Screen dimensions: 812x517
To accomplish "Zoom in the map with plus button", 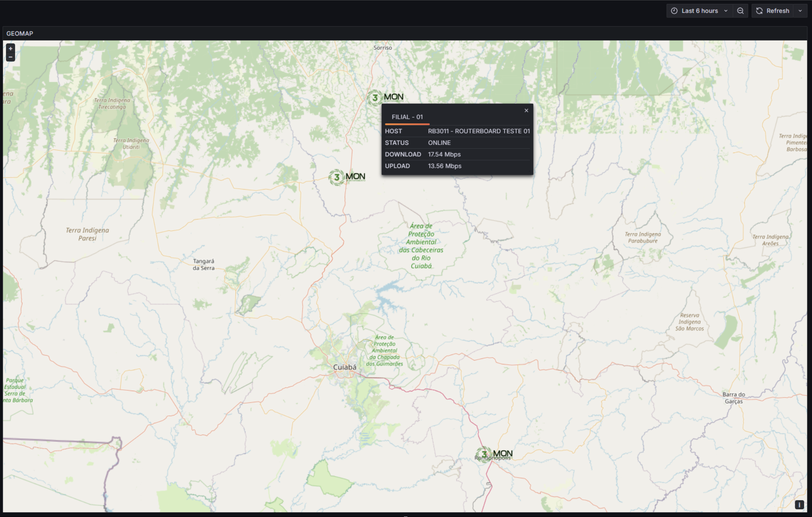I will pos(10,48).
